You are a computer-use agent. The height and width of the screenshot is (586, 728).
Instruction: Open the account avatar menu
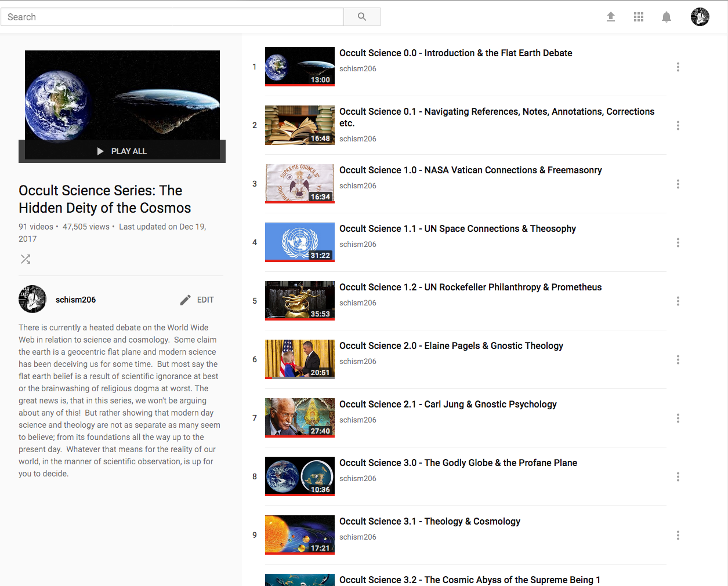point(700,17)
